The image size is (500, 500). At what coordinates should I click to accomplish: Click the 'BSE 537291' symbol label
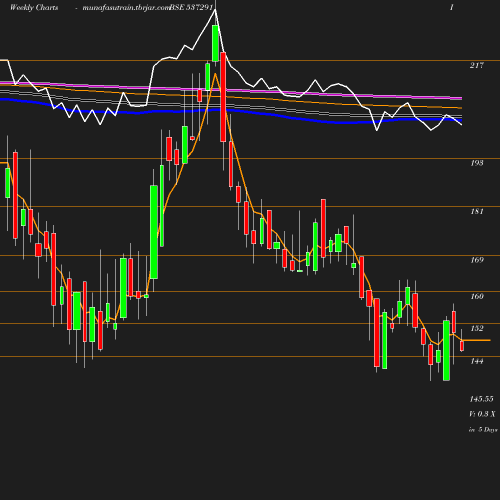[191, 7]
